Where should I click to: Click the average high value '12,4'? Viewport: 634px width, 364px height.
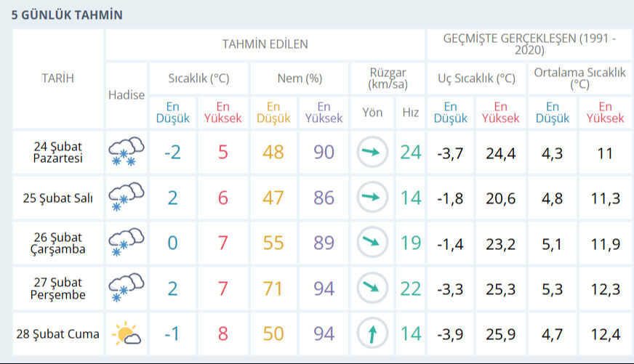606,334
